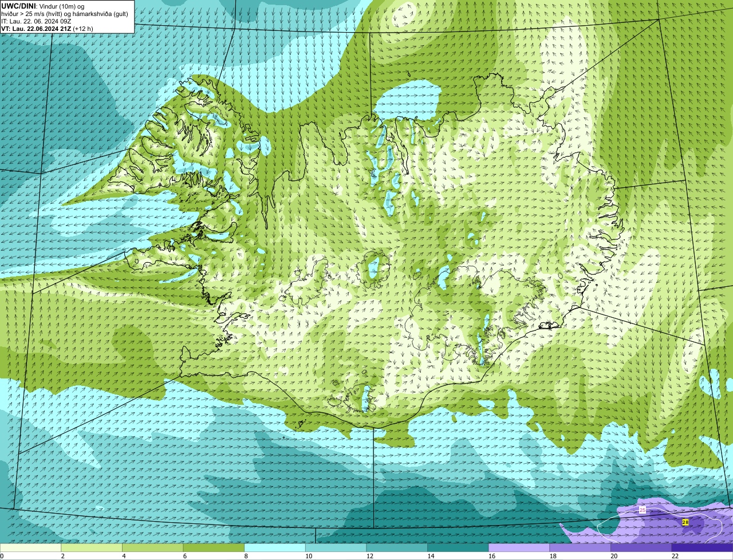Click the "14" tick label on the legend
The height and width of the screenshot is (560, 733).
click(431, 556)
